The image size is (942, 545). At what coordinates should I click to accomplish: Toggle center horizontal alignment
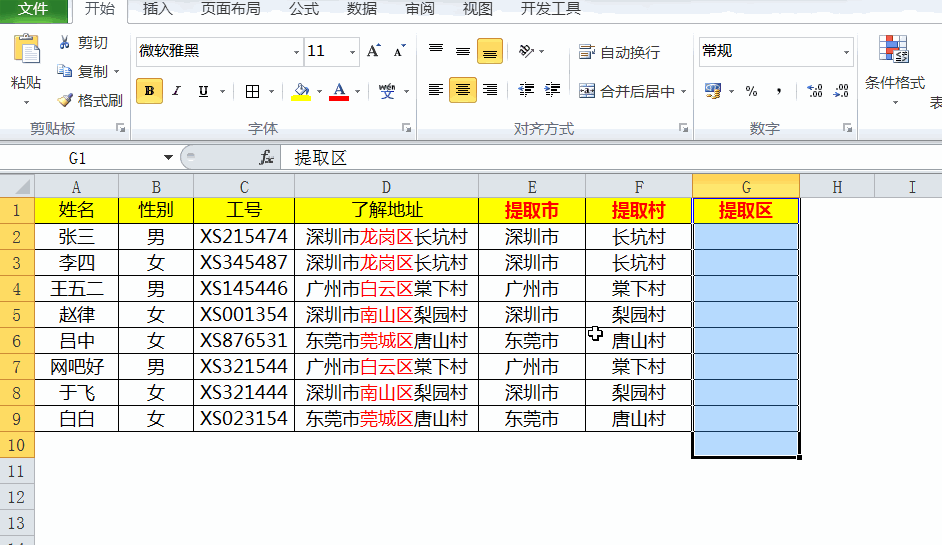(x=463, y=90)
